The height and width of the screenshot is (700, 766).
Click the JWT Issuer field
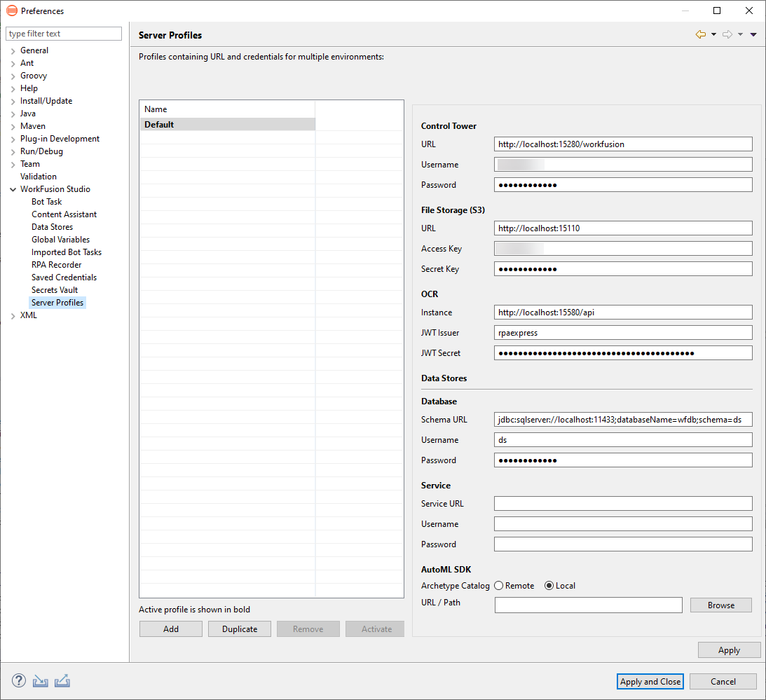623,333
